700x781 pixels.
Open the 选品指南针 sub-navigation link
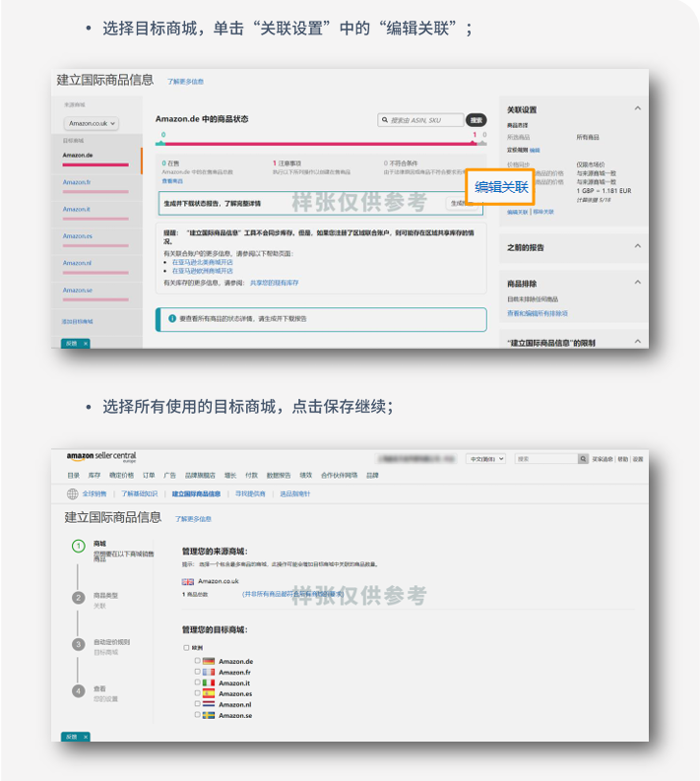[x=294, y=493]
